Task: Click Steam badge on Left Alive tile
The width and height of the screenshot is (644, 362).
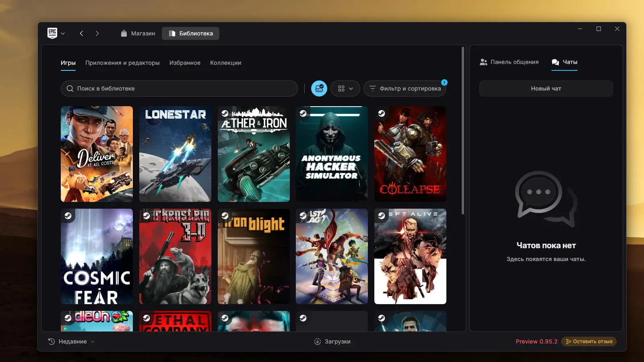Action: click(x=382, y=216)
